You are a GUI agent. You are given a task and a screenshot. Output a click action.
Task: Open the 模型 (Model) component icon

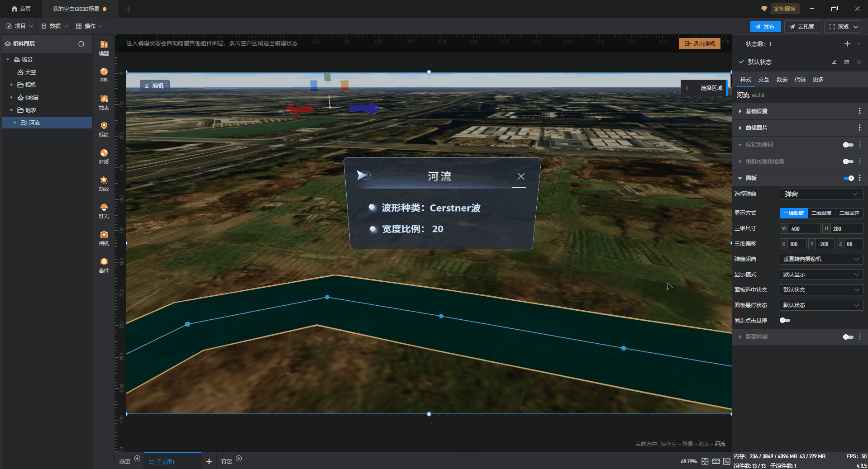(x=104, y=47)
